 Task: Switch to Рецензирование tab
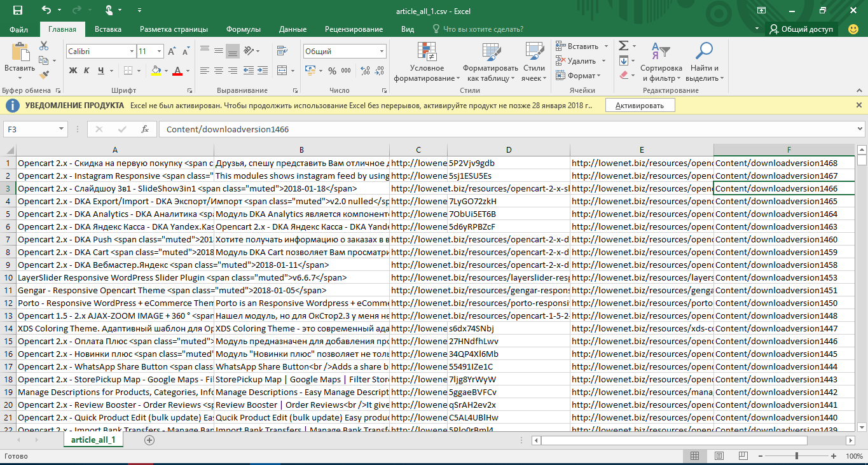pyautogui.click(x=354, y=29)
